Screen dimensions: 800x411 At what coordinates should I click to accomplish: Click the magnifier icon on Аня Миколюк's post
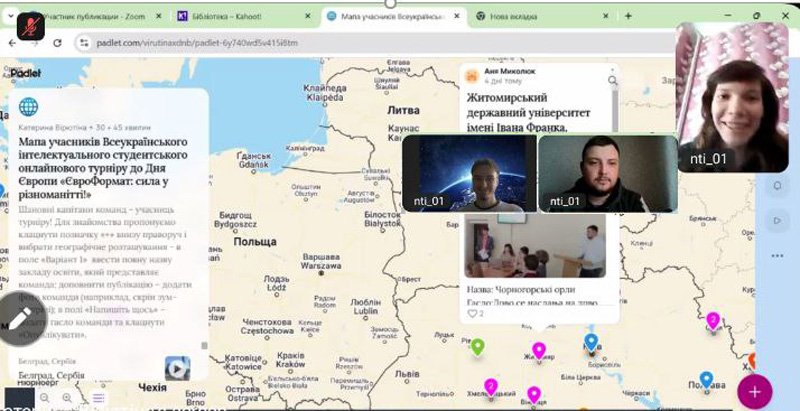(613, 80)
